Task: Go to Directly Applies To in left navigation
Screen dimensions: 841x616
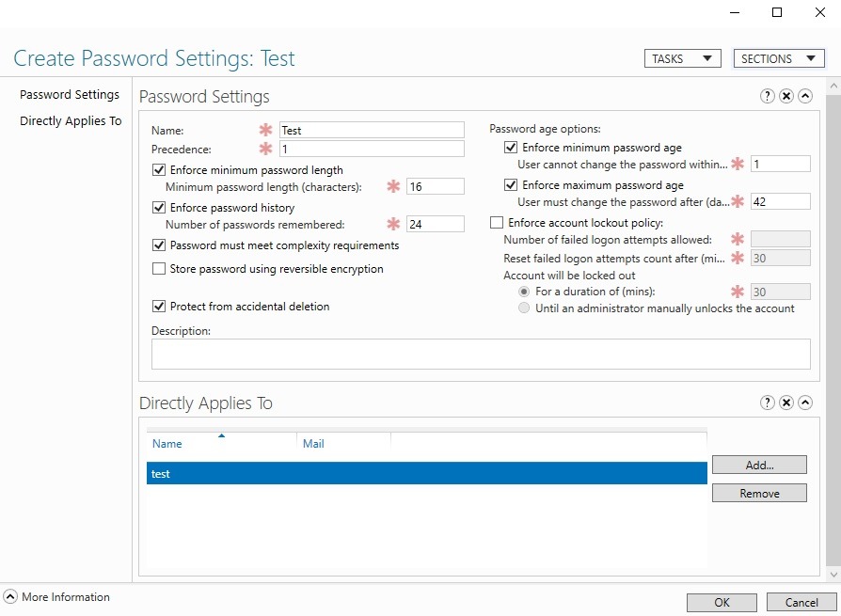Action: pos(71,121)
